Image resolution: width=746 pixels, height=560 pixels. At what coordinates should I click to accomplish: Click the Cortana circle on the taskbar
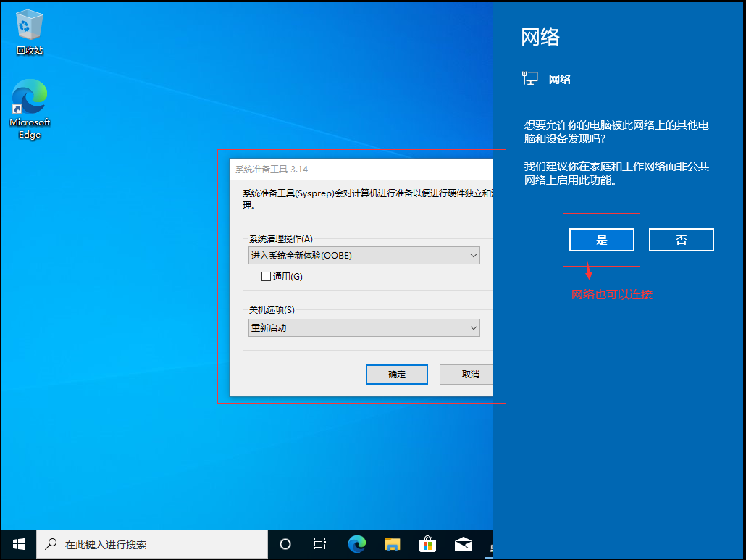coord(285,544)
